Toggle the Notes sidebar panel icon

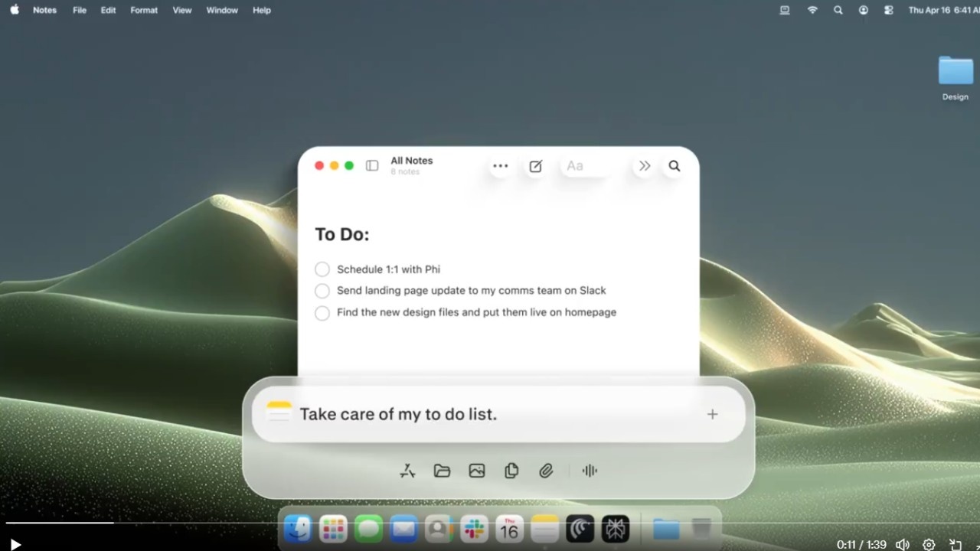click(372, 165)
